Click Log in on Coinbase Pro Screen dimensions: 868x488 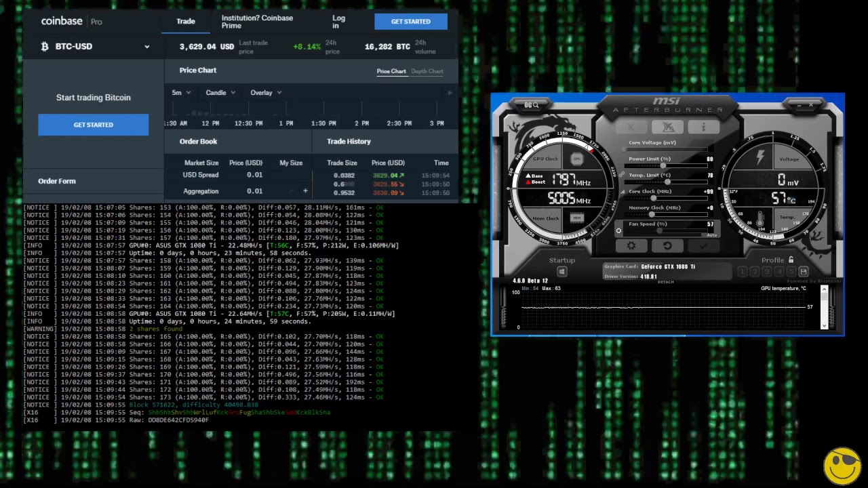[338, 22]
